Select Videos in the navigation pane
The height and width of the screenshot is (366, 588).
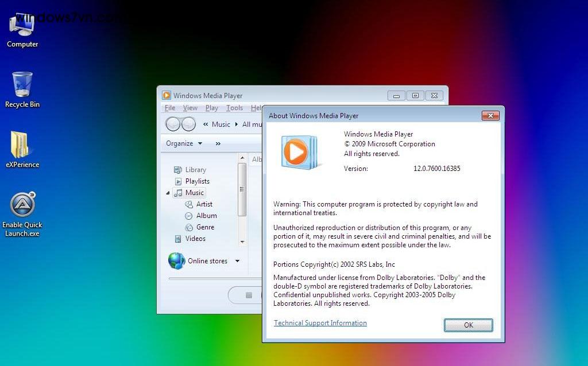pos(195,239)
